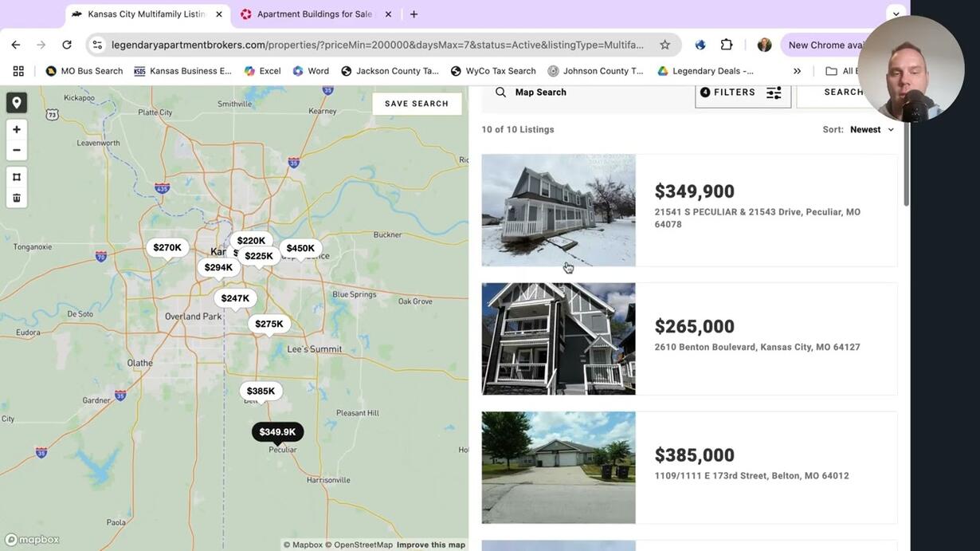Open the tab search dropdown arrow
The height and width of the screenshot is (551, 980).
(896, 14)
